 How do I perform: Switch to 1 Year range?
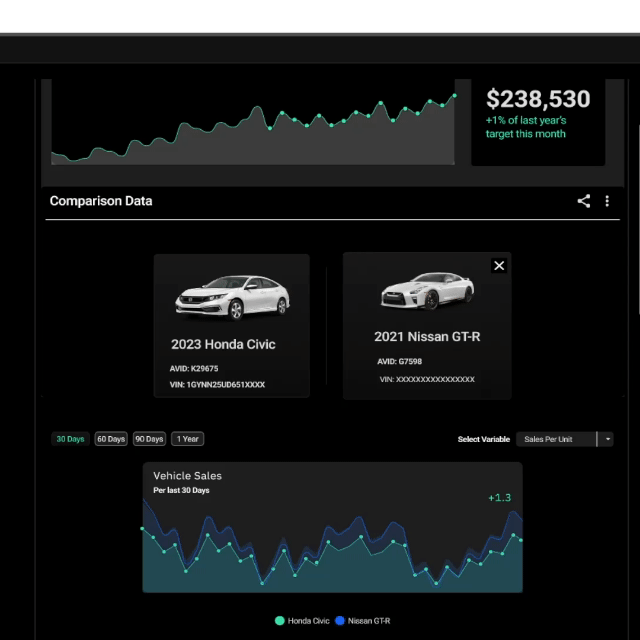pos(187,439)
